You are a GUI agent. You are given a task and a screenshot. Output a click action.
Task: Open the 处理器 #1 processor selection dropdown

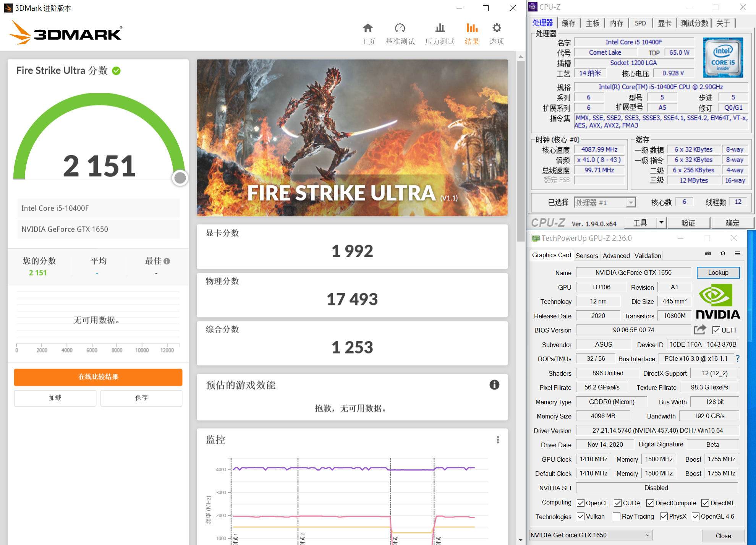click(605, 203)
